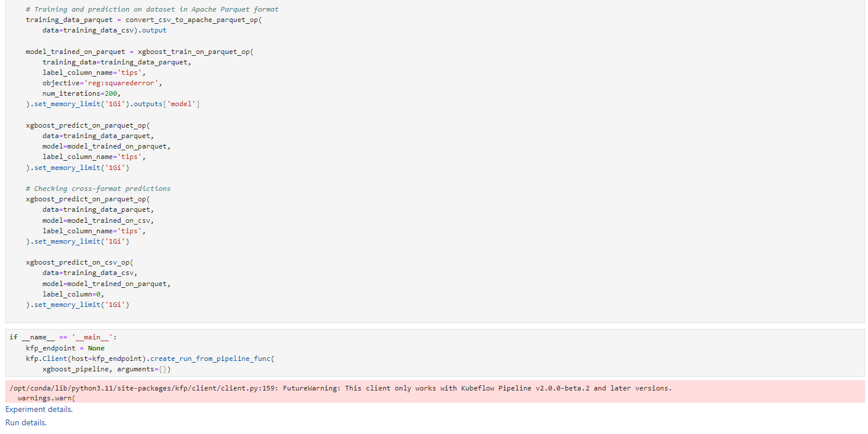Click the model=model_trained_on_csv argument line

(x=98, y=220)
